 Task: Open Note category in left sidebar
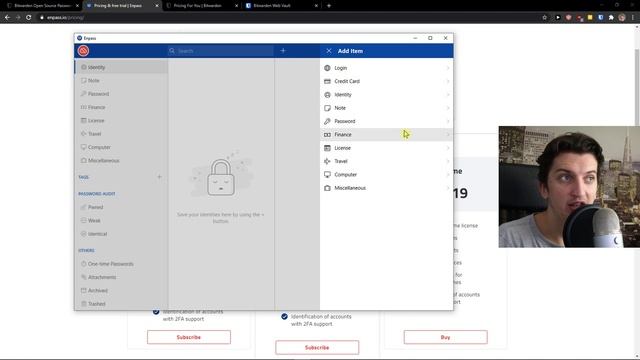[x=121, y=80]
